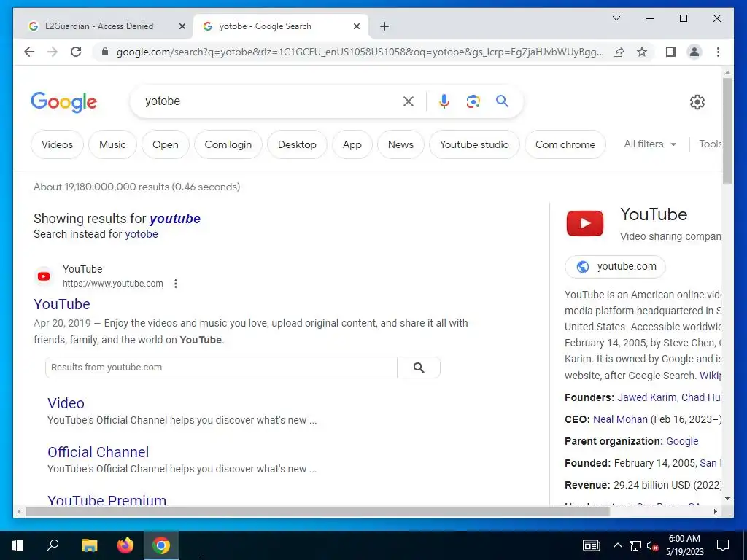Go back with the browser back arrow
Screen dimensions: 747x560
pos(29,52)
